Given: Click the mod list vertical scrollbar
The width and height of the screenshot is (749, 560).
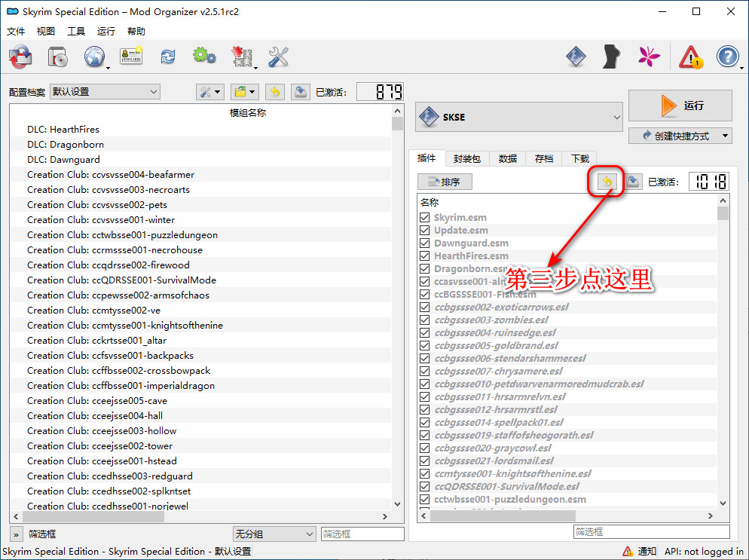Looking at the screenshot, I should click(x=398, y=301).
